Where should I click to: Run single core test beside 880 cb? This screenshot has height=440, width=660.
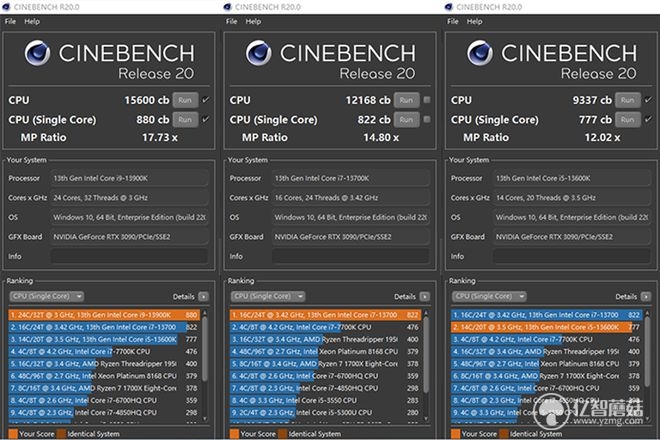[x=185, y=120]
